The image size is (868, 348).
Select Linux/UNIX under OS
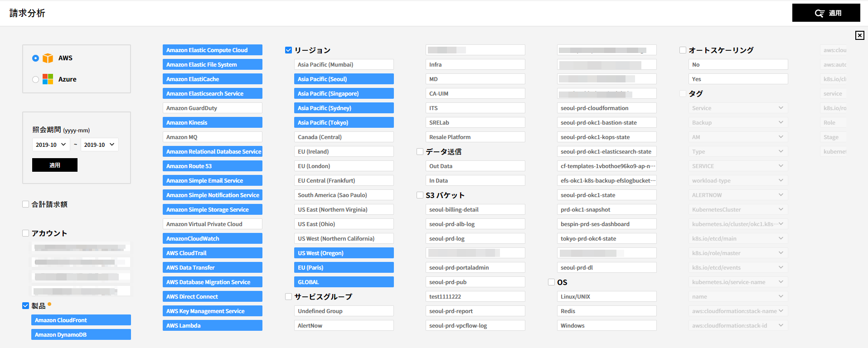(x=606, y=297)
